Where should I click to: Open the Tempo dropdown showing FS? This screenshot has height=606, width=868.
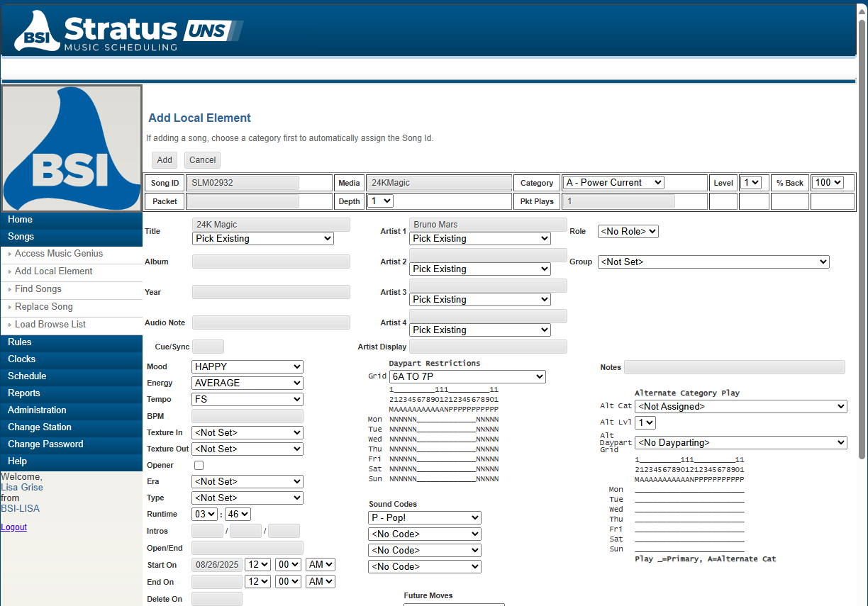pyautogui.click(x=247, y=399)
